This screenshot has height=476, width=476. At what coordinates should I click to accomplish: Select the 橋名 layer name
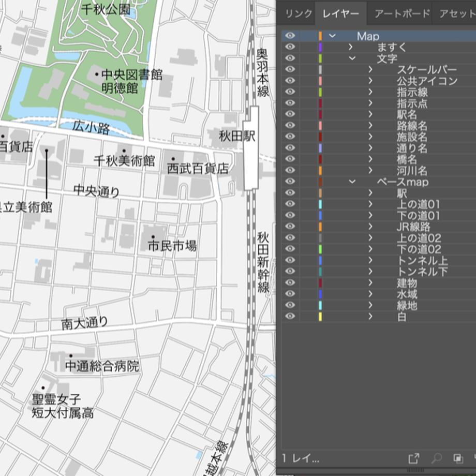point(407,159)
